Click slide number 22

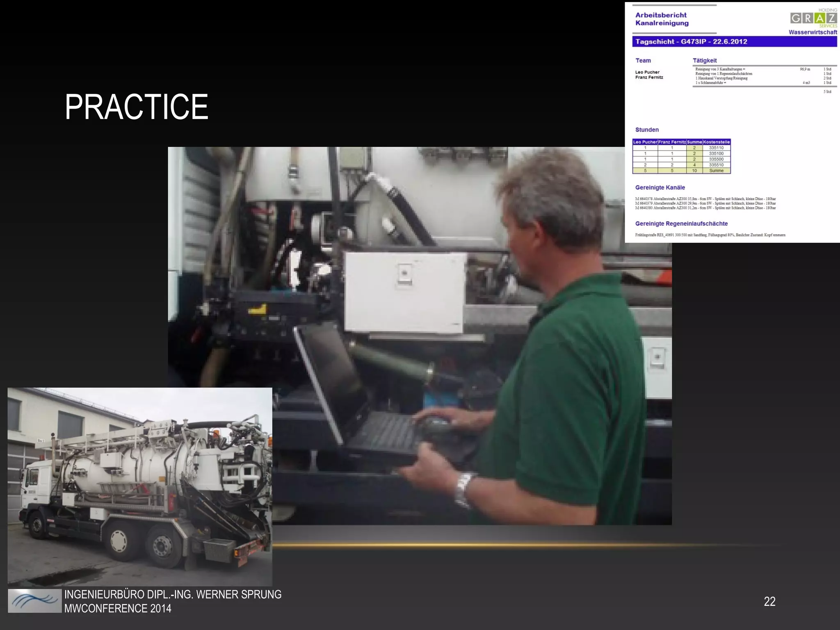click(x=769, y=601)
